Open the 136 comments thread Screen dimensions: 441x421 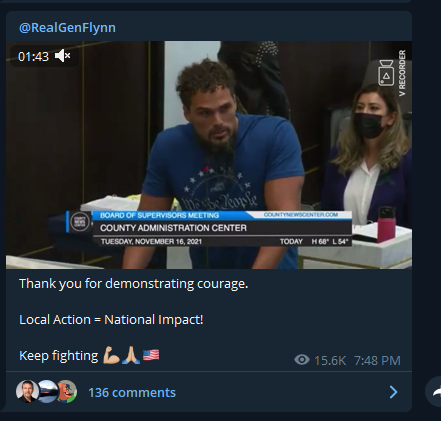click(132, 392)
